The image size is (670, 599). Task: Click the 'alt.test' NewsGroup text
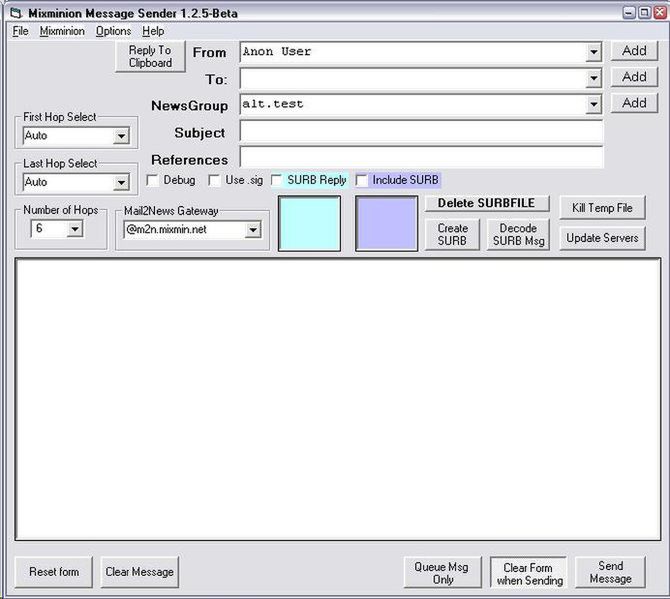point(273,104)
